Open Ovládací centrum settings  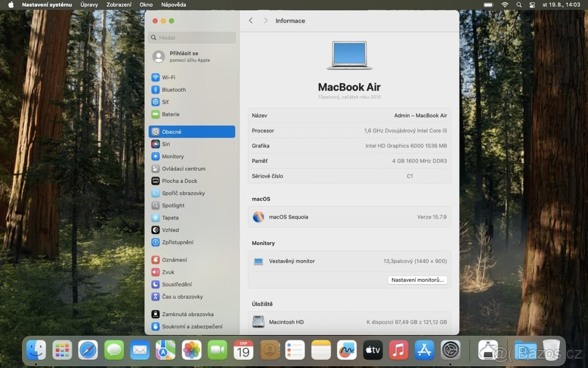[x=192, y=169]
